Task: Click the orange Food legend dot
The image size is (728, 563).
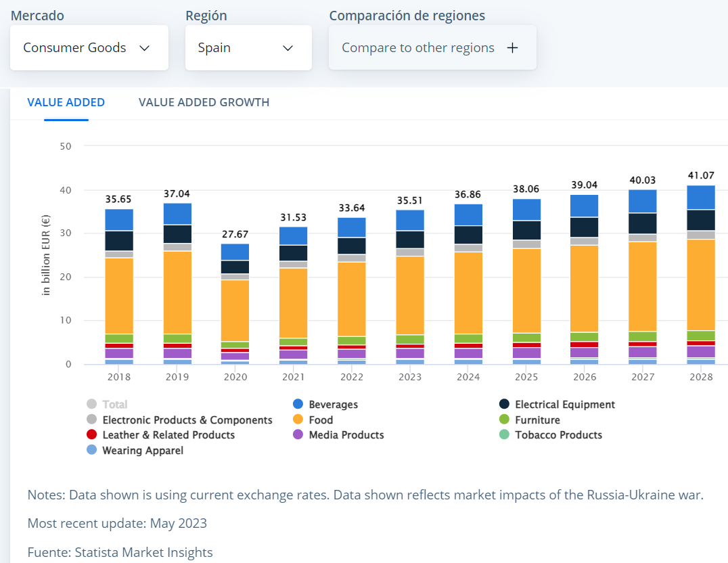Action: tap(298, 420)
